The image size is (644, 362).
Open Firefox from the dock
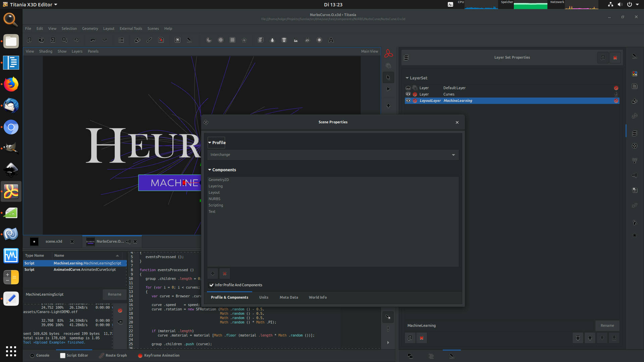coord(11,84)
